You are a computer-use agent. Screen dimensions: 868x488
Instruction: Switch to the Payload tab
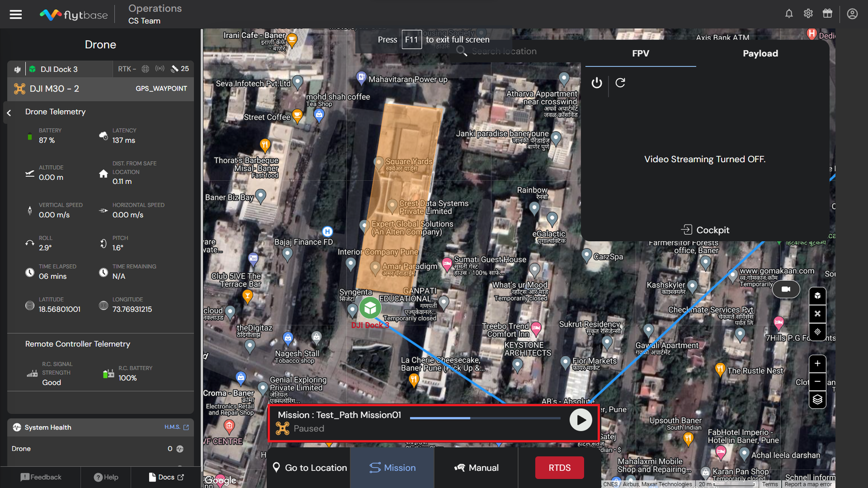point(760,53)
